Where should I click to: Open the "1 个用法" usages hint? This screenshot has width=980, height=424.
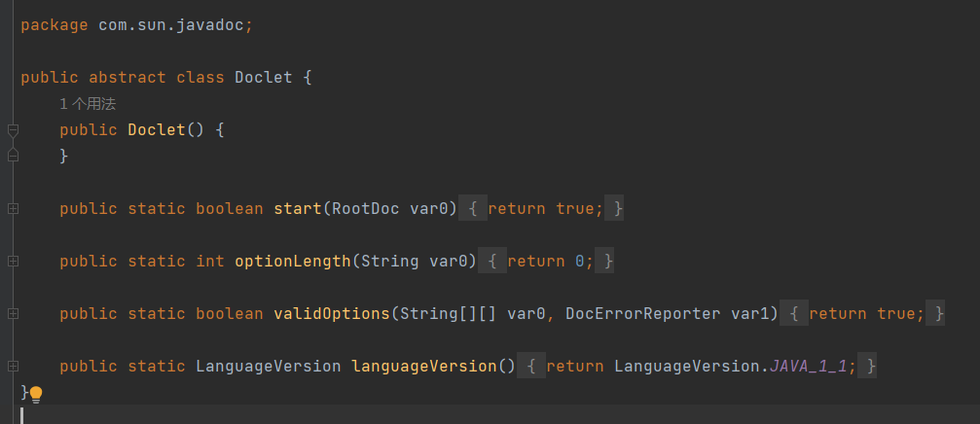coord(88,103)
